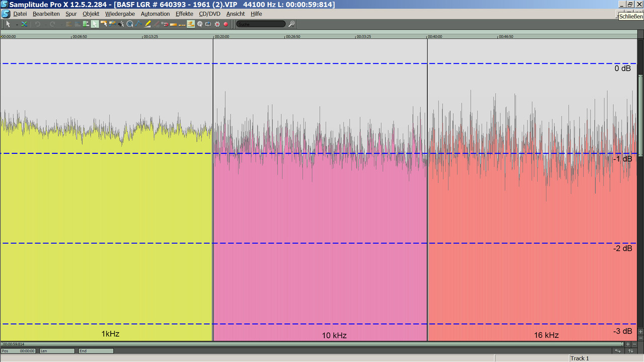Select the scissors cut tool
The image size is (644, 362).
(121, 24)
